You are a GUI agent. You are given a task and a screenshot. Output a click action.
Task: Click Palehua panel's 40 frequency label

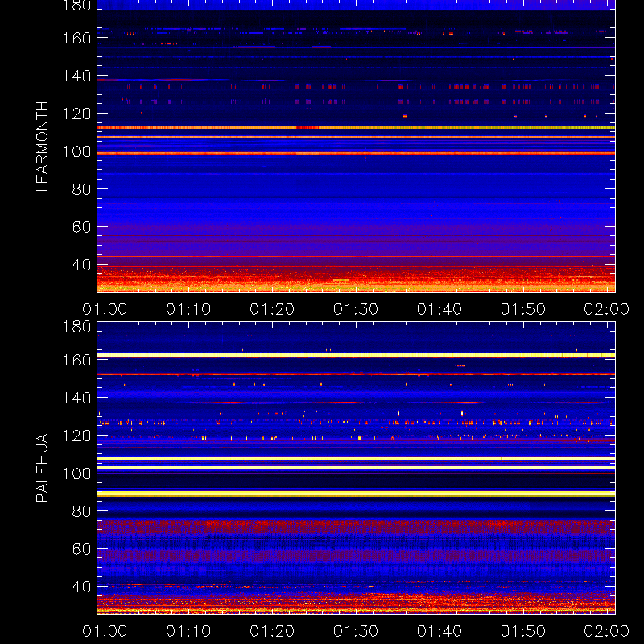coord(81,587)
